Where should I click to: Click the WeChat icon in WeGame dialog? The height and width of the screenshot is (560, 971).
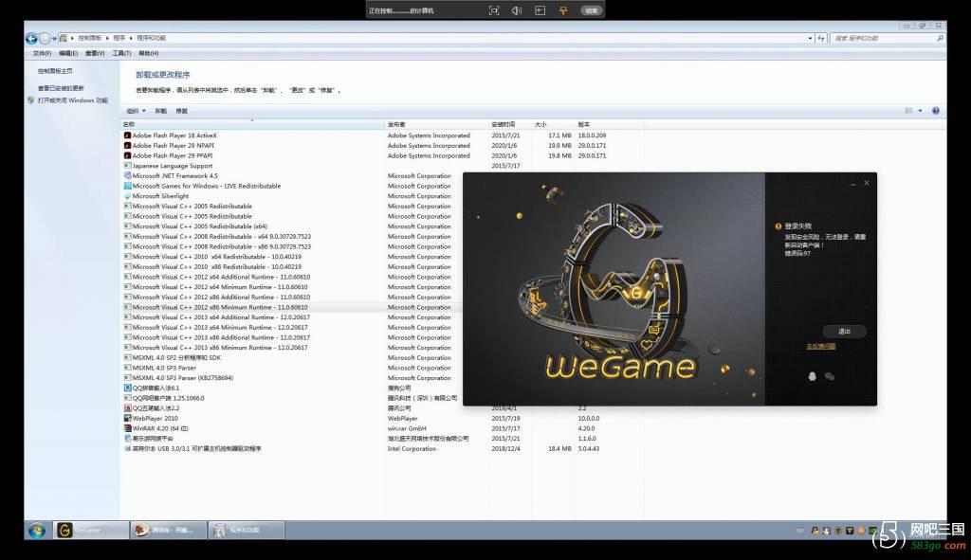(x=830, y=376)
